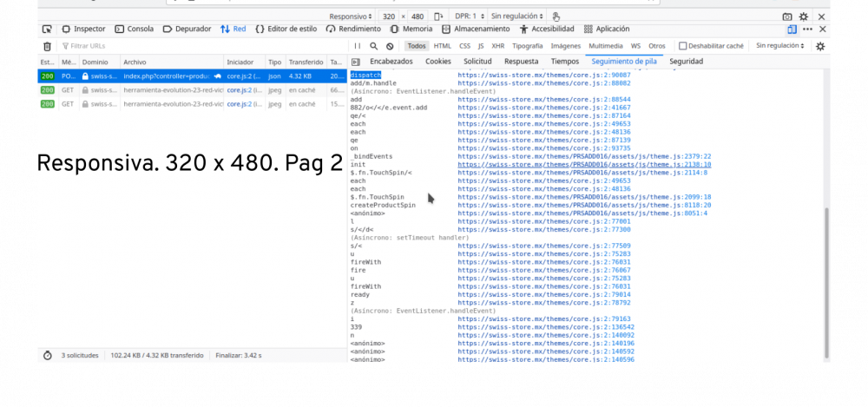
Task: Enable Deshabilitar caché checkbox
Action: (683, 46)
